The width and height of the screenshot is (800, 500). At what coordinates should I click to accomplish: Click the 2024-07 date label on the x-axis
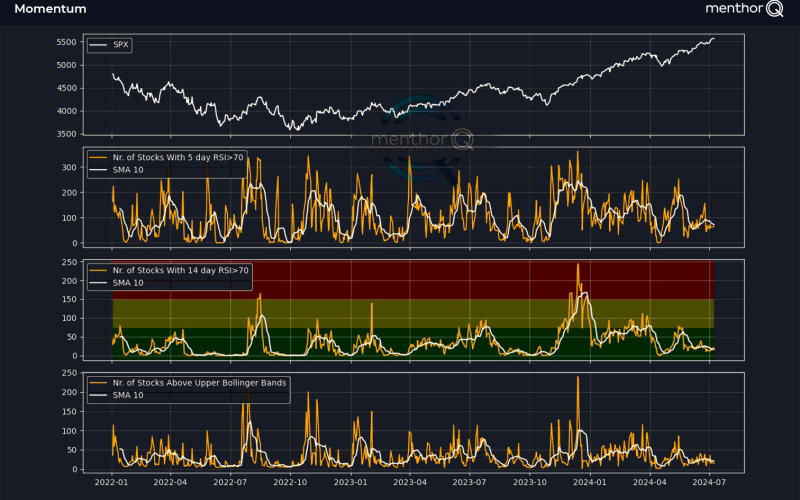[709, 481]
